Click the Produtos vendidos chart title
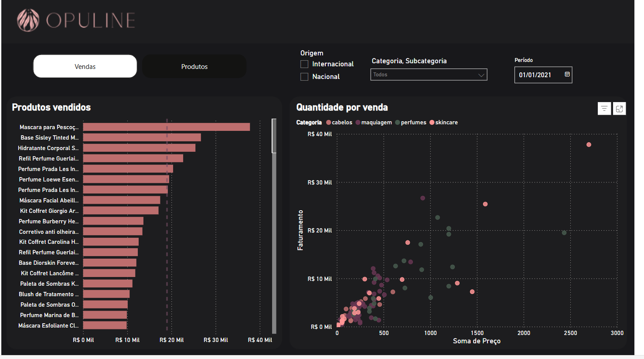Screen dimensions: 644x359 click(x=51, y=107)
